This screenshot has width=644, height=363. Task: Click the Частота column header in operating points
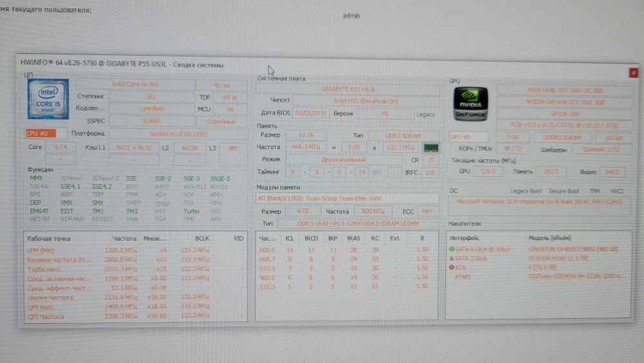click(124, 239)
